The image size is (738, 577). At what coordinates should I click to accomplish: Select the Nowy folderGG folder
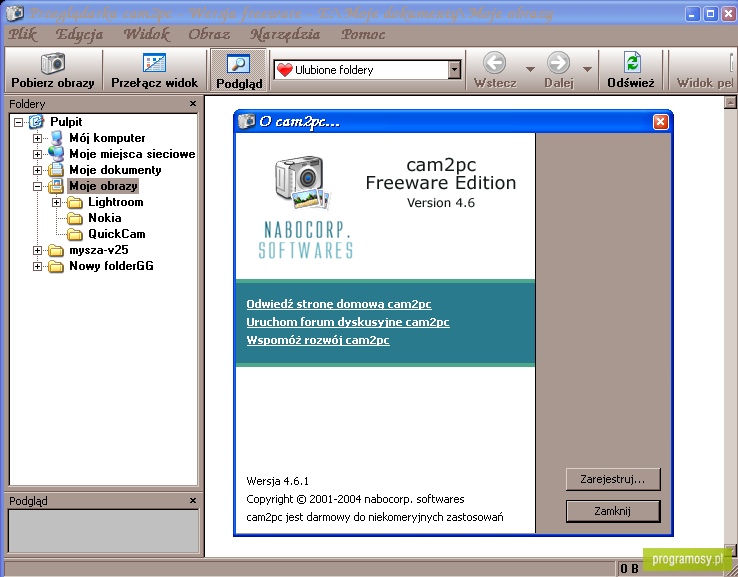pos(111,266)
